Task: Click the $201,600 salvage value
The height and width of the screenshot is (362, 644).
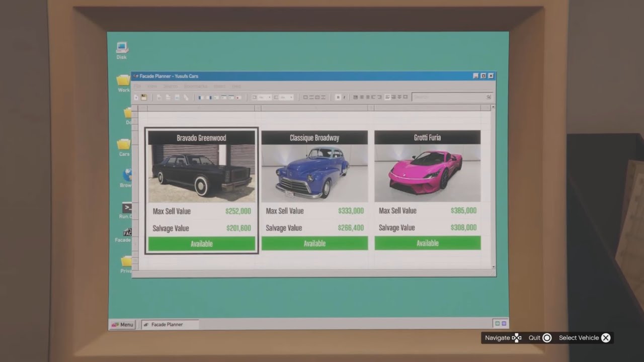Action: click(238, 228)
